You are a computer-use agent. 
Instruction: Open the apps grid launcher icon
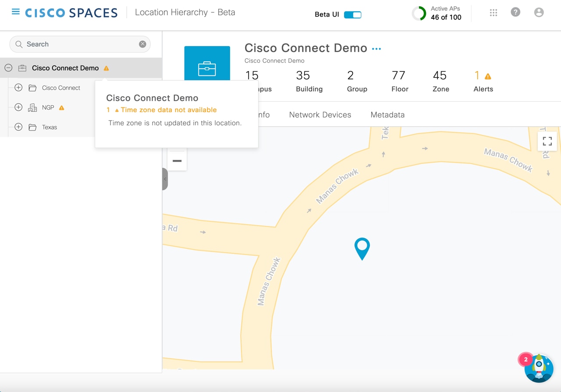pos(494,13)
